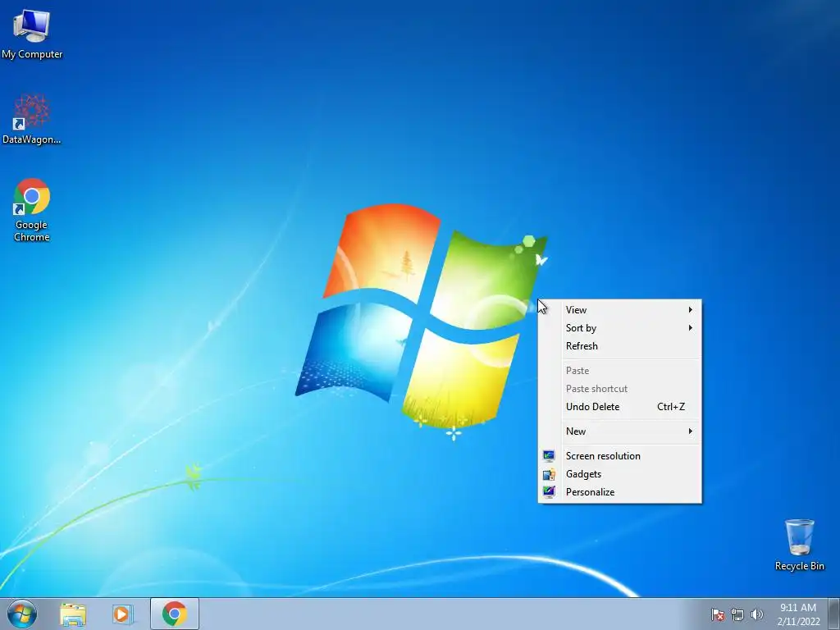
Task: Select the My Computer desktop icon
Action: pos(32,34)
